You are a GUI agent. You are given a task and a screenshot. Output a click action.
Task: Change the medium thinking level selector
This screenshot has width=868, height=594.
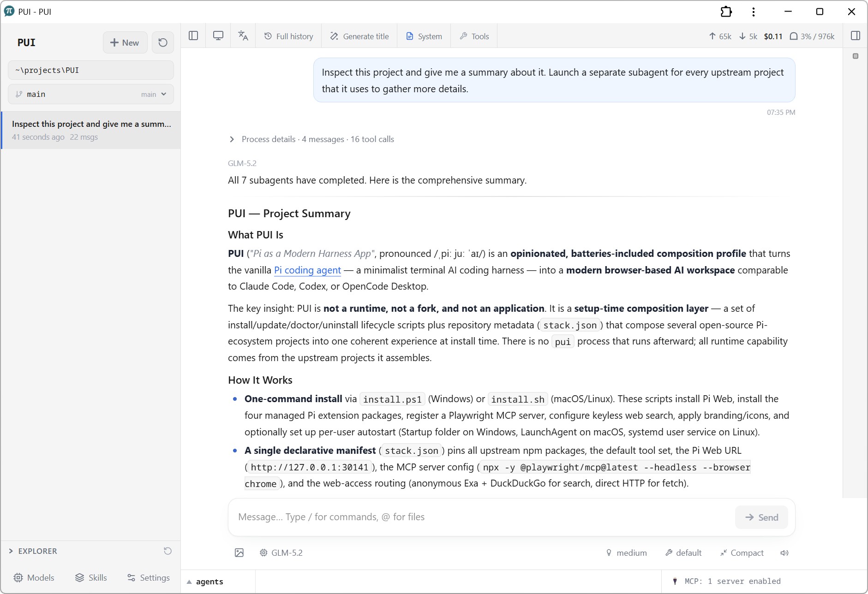pyautogui.click(x=626, y=553)
